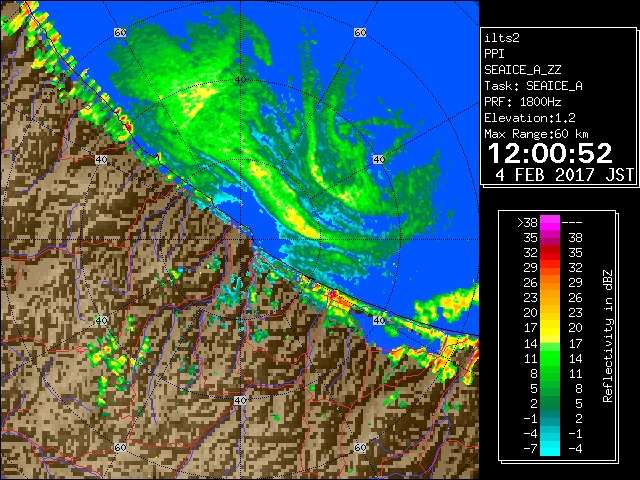The height and width of the screenshot is (480, 640).
Task: Click the "40" ring label in the upper-right, over the sea
Action: coord(379,159)
